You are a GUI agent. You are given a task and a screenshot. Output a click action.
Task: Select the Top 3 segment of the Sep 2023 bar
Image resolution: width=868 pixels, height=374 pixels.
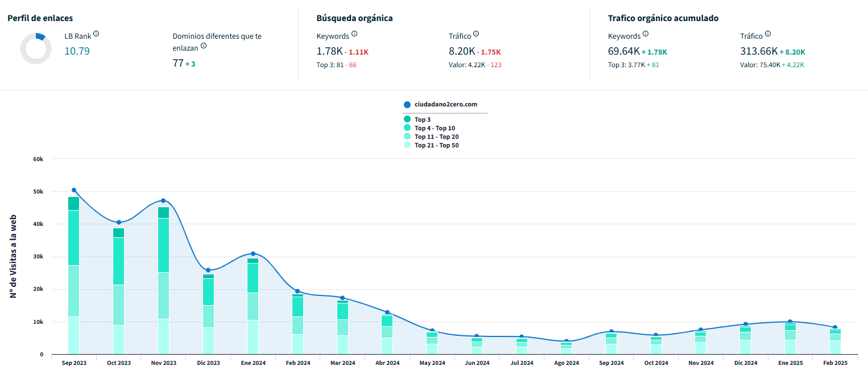pyautogui.click(x=74, y=204)
